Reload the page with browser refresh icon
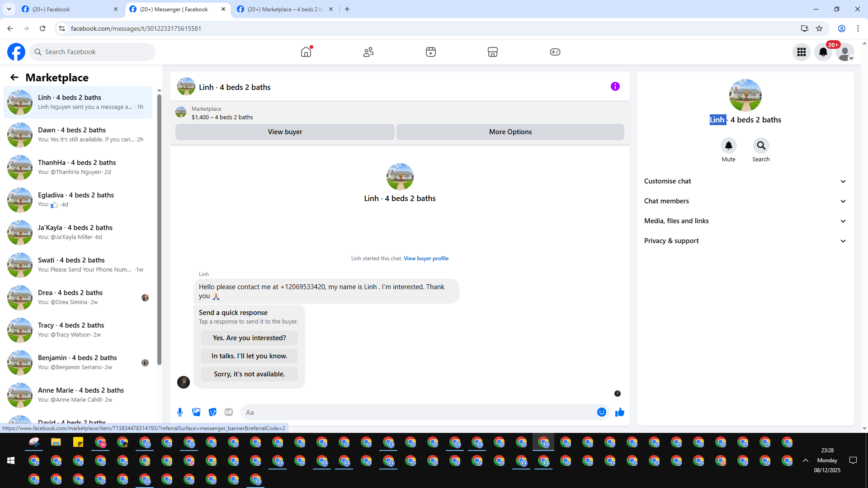The image size is (868, 488). coord(42,28)
